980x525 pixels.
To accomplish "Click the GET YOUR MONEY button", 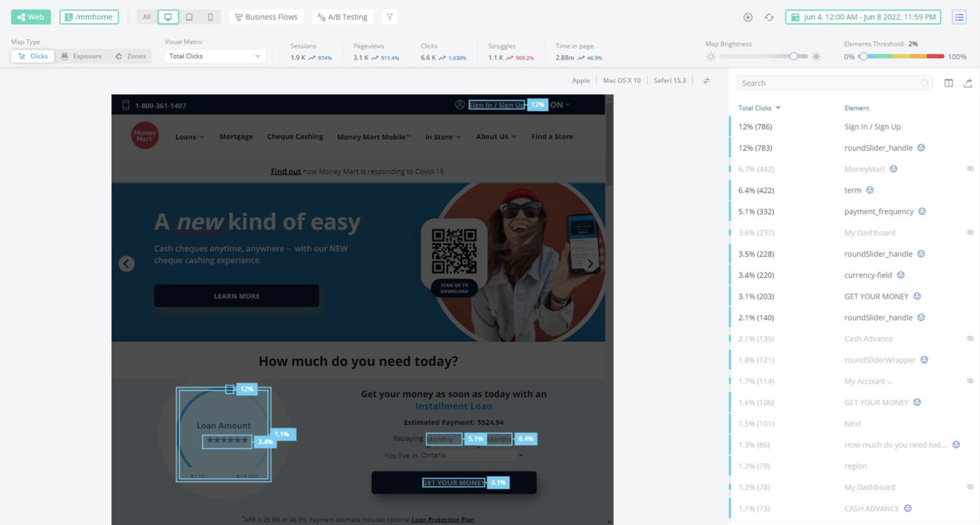I will (454, 482).
